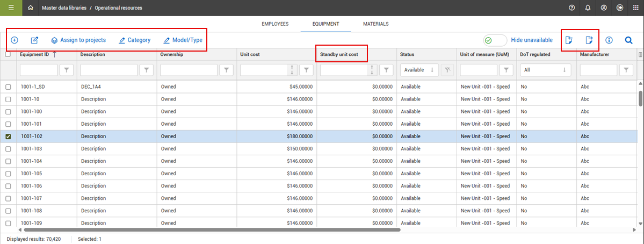Check the select-all header checkbox

(8, 54)
